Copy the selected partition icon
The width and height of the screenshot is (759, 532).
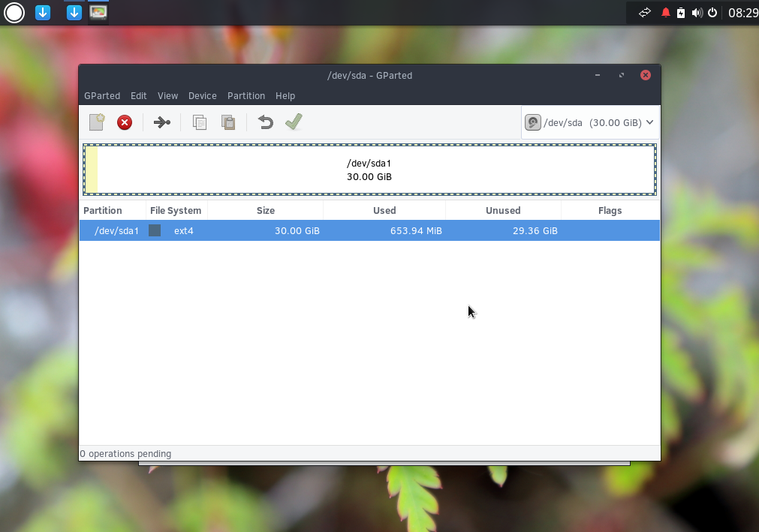(200, 122)
